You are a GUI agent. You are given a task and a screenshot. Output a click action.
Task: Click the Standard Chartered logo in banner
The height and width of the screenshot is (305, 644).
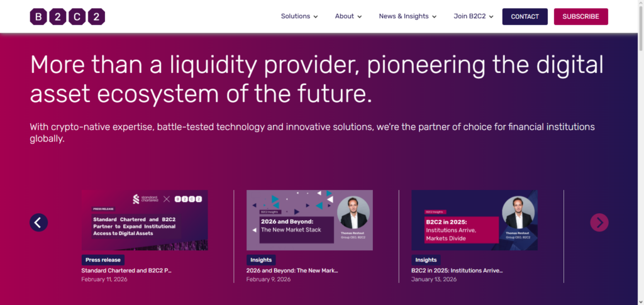click(x=145, y=199)
